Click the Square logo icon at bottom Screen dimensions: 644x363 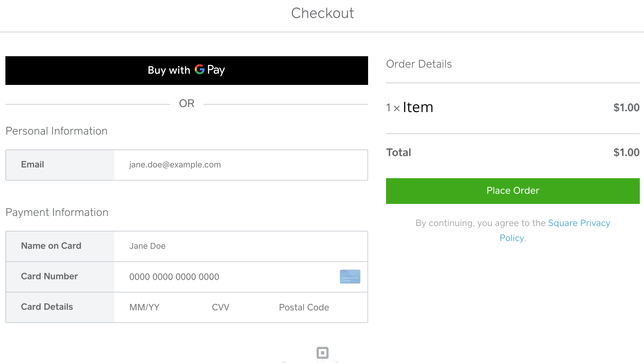[322, 353]
